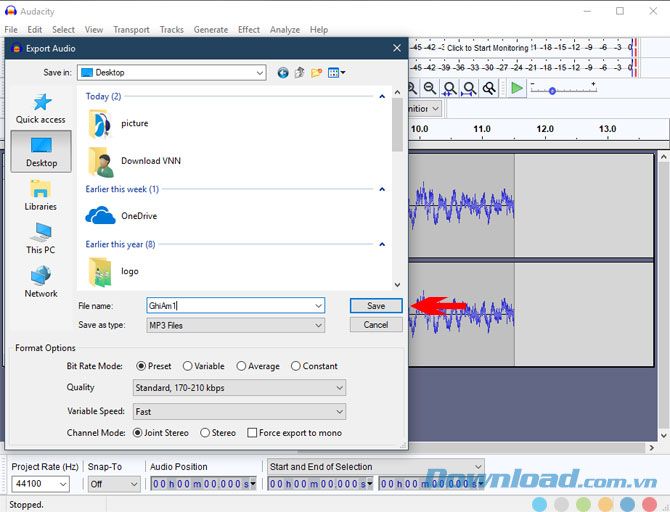Collapse the Today group
670x512 pixels.
point(382,97)
